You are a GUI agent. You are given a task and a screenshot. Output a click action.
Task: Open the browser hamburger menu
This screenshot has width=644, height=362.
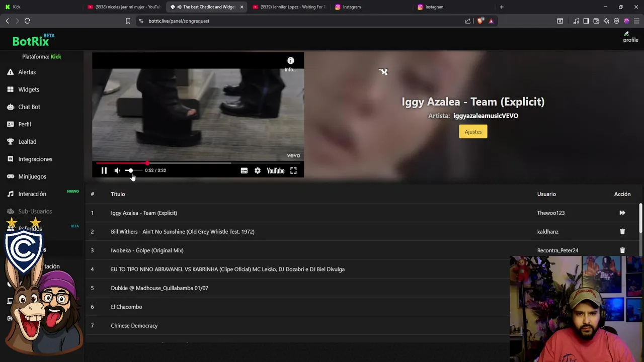[636, 21]
